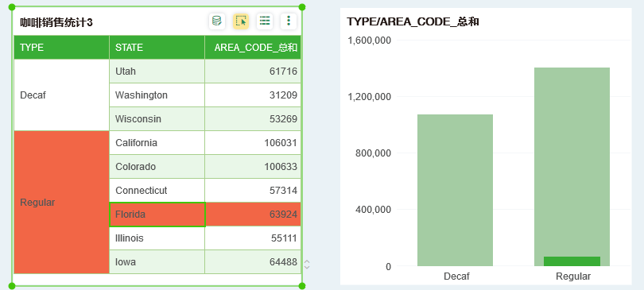Image resolution: width=644 pixels, height=290 pixels.
Task: Open the three-dot more options menu
Action: (x=289, y=21)
